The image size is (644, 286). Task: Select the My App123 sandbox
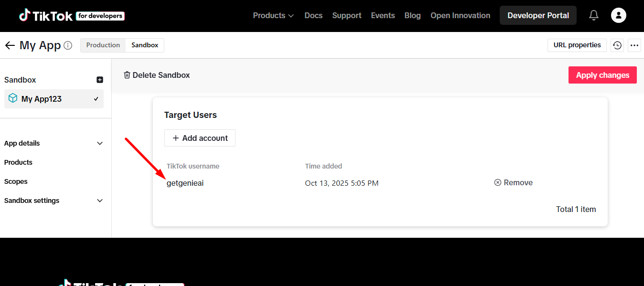54,99
